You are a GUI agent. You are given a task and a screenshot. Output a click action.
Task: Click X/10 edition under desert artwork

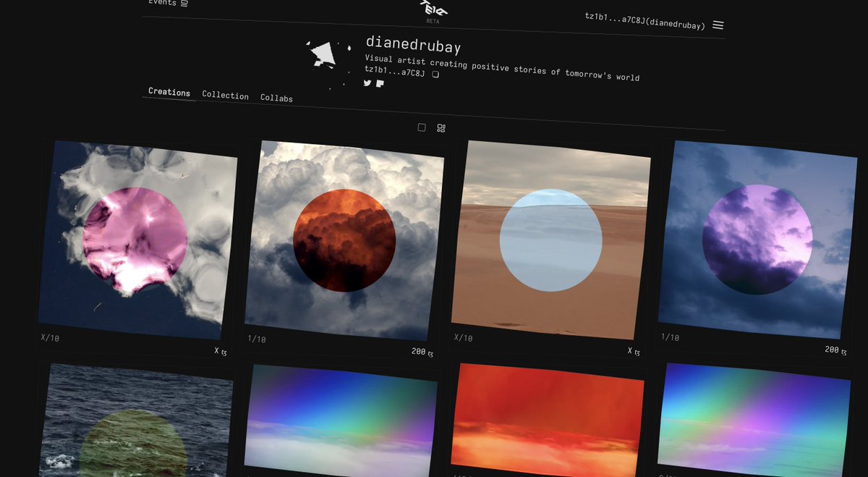click(x=463, y=338)
